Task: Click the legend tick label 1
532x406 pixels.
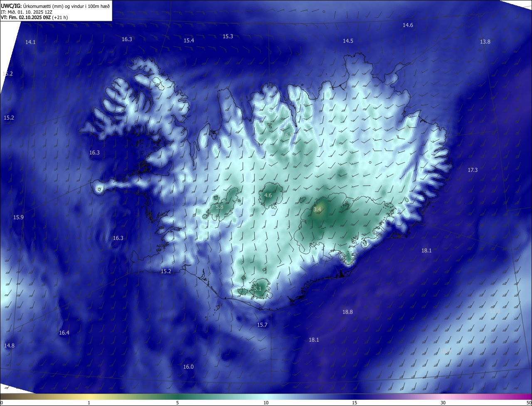Action: pyautogui.click(x=89, y=403)
